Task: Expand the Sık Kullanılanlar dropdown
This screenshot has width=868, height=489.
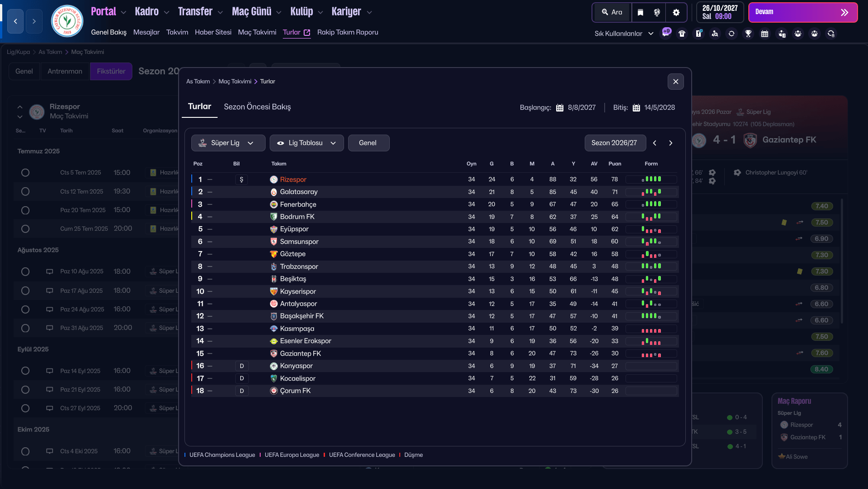Action: point(624,34)
